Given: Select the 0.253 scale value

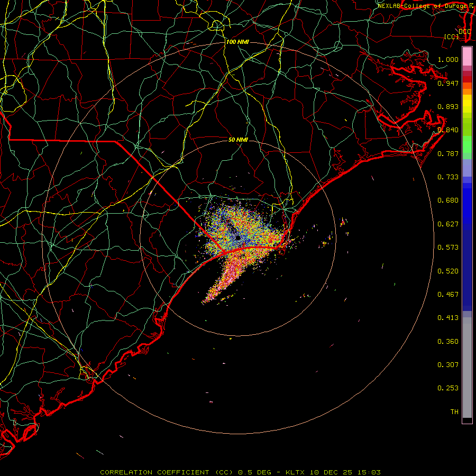Looking at the screenshot, I should (448, 388).
